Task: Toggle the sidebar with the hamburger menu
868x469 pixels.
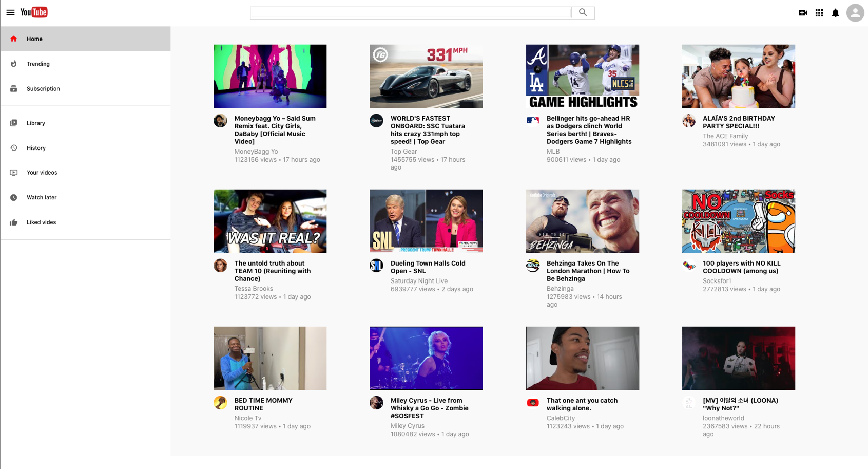Action: pos(10,12)
